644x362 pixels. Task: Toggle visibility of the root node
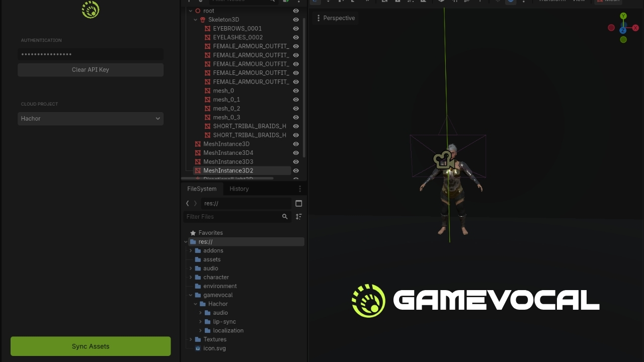(296, 11)
